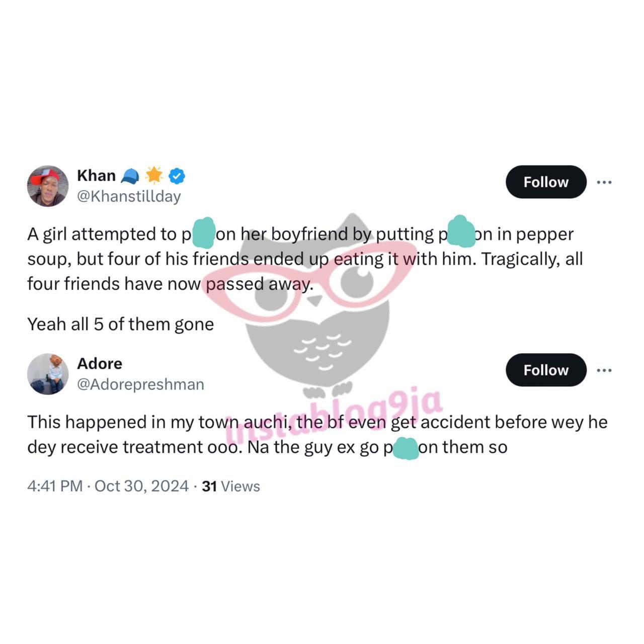Screen dimensions: 644x644
Task: Click the sun emoji next to Khan
Action: (154, 175)
